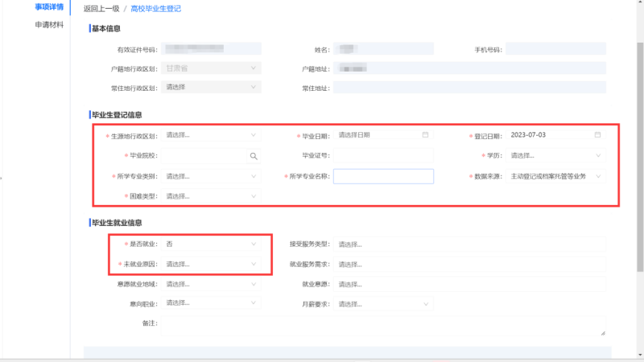Open 数据来源 dropdown

(555, 176)
